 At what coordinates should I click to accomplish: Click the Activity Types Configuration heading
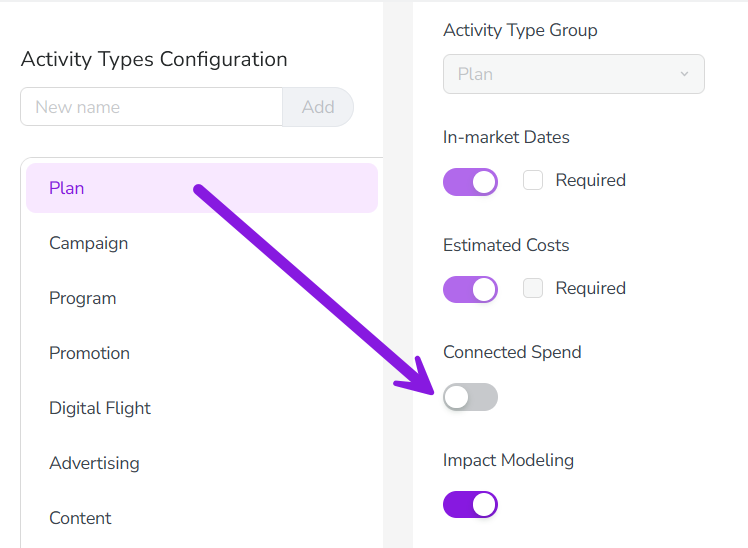coord(154,59)
